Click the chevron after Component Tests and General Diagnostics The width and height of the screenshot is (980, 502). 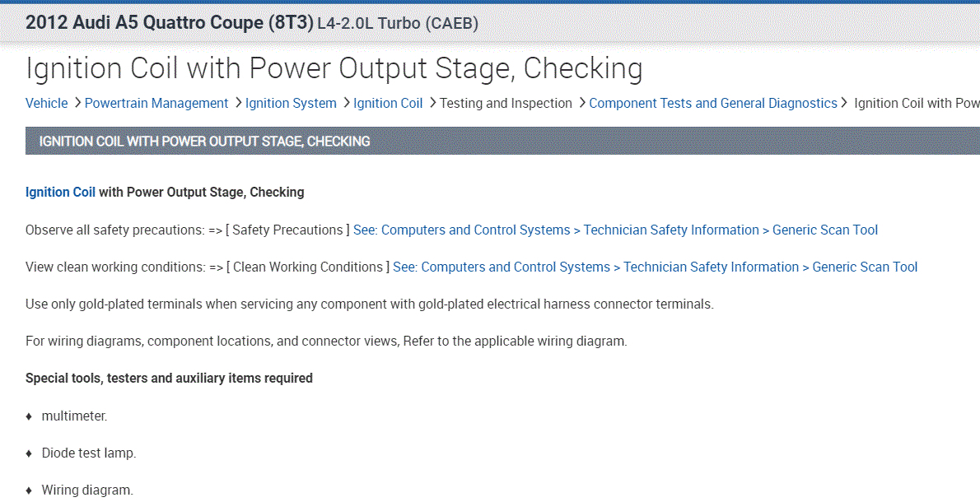tap(844, 103)
